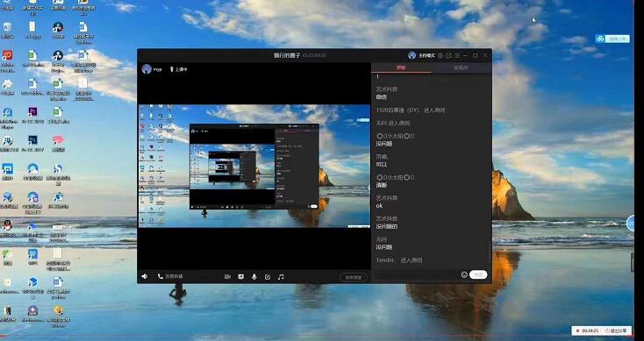Open the hamburger menu in title bar
The image size is (644, 341).
click(x=457, y=55)
